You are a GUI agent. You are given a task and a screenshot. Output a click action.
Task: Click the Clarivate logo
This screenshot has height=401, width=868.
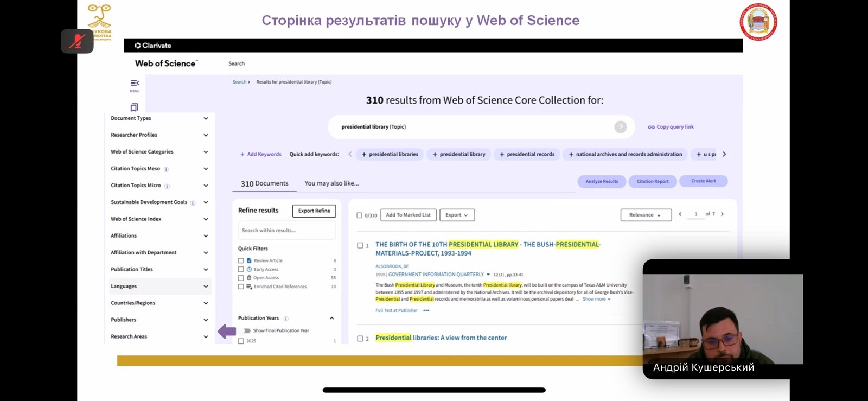pos(153,46)
